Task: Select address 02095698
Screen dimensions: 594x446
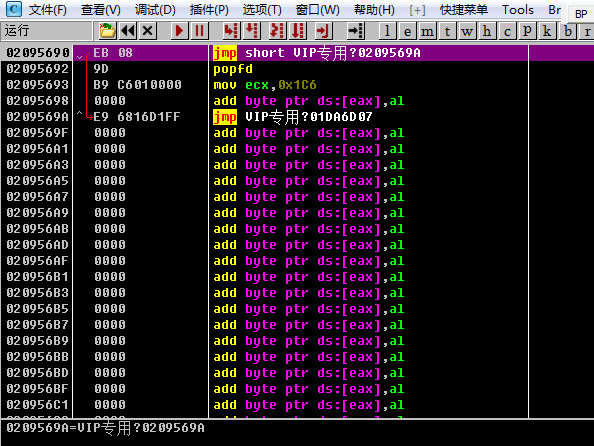Action: (38, 101)
